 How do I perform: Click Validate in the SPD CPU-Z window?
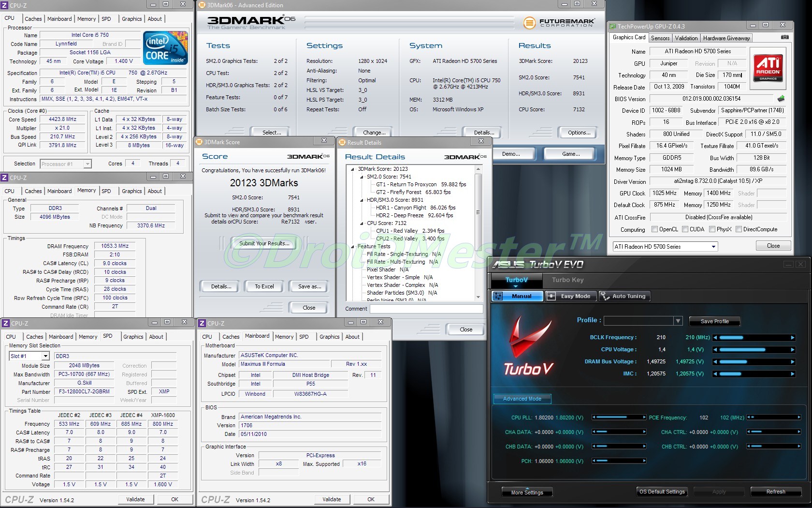click(135, 499)
